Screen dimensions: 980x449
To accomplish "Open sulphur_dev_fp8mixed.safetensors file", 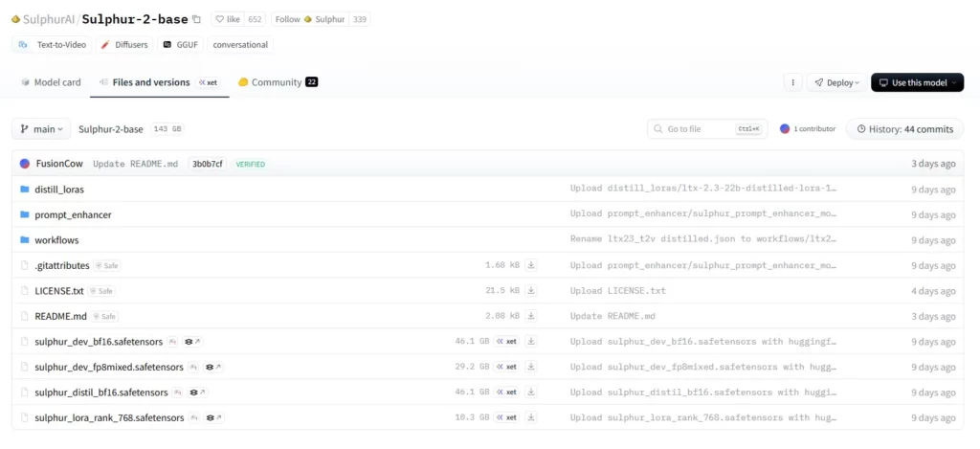I will click(109, 367).
